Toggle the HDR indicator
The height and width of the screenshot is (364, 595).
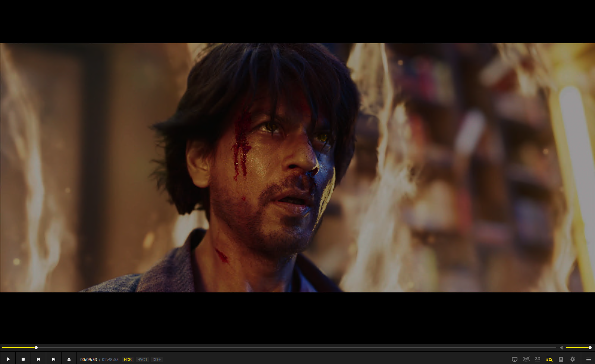coord(128,360)
